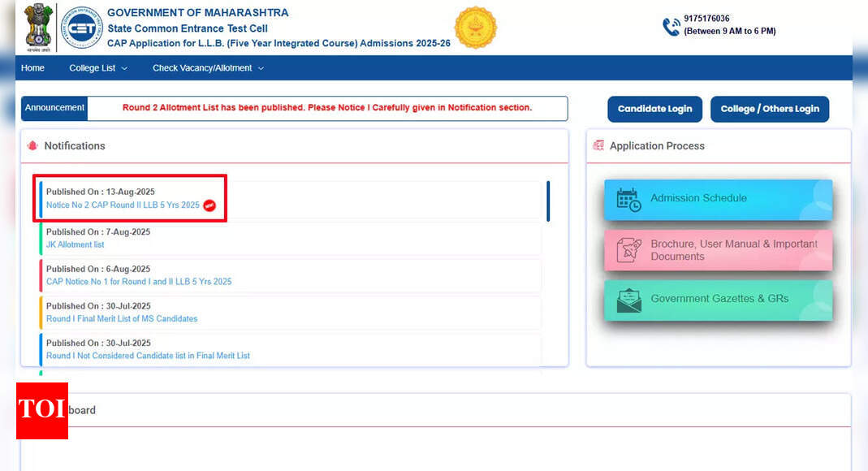Click the Brochure and User Manual document icon
The width and height of the screenshot is (868, 471).
[628, 250]
